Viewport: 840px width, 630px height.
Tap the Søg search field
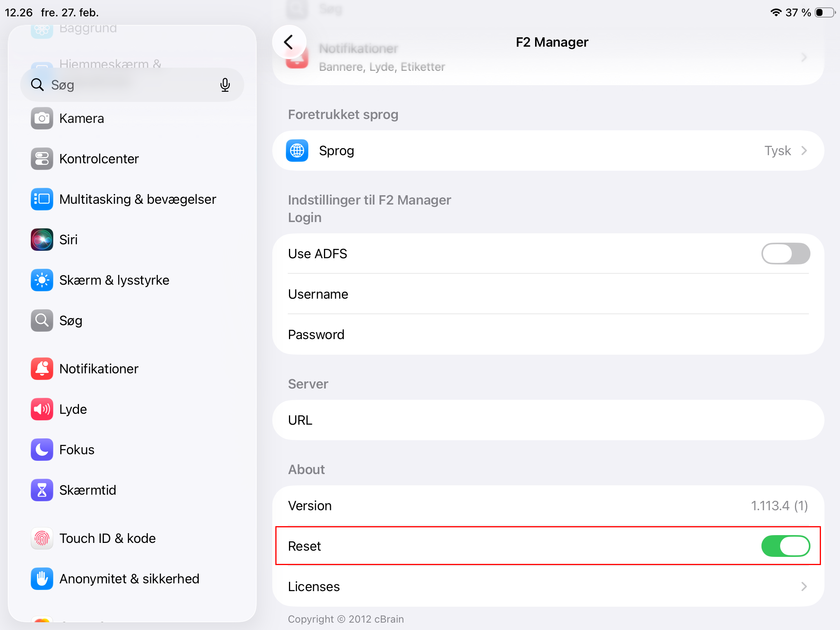pyautogui.click(x=132, y=85)
